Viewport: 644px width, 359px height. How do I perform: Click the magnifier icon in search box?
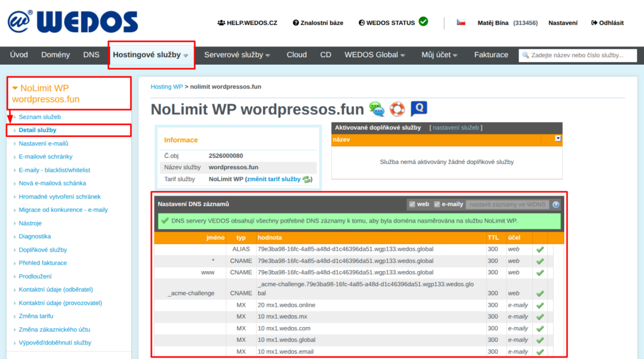coord(525,55)
